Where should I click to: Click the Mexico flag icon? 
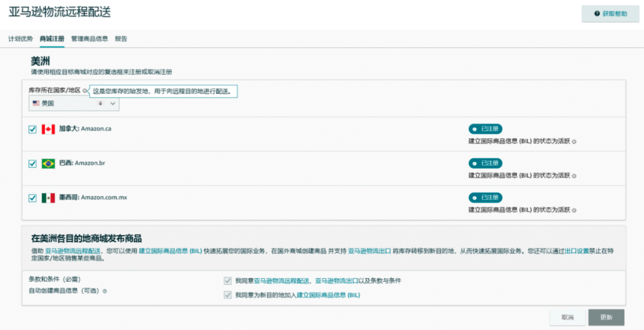[x=48, y=198]
